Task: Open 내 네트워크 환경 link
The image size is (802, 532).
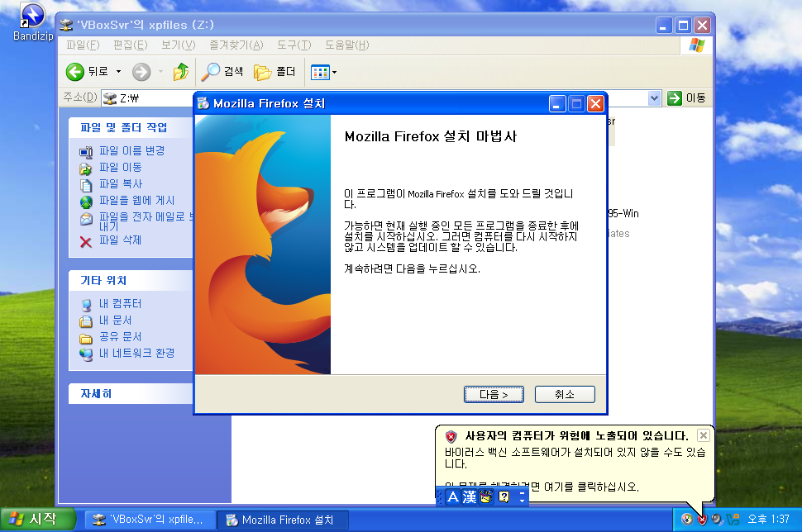Action: coord(136,353)
